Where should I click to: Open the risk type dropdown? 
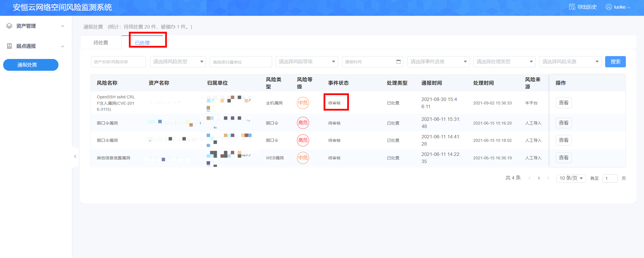coord(178,62)
